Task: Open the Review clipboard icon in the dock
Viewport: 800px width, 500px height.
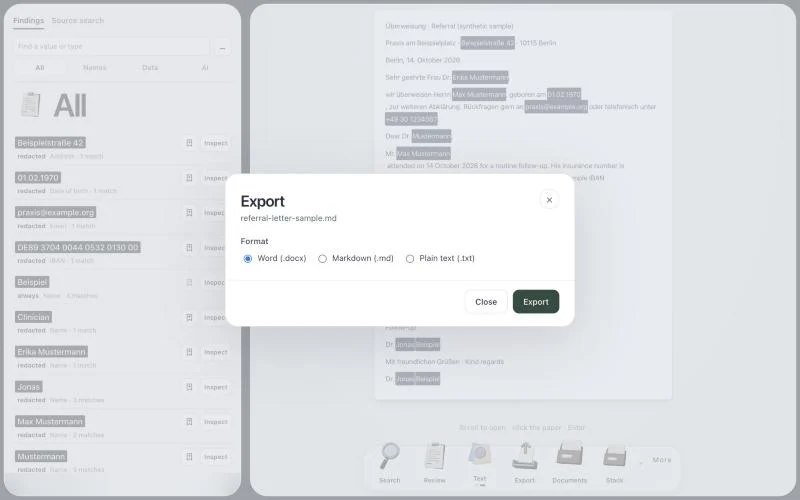Action: point(435,457)
